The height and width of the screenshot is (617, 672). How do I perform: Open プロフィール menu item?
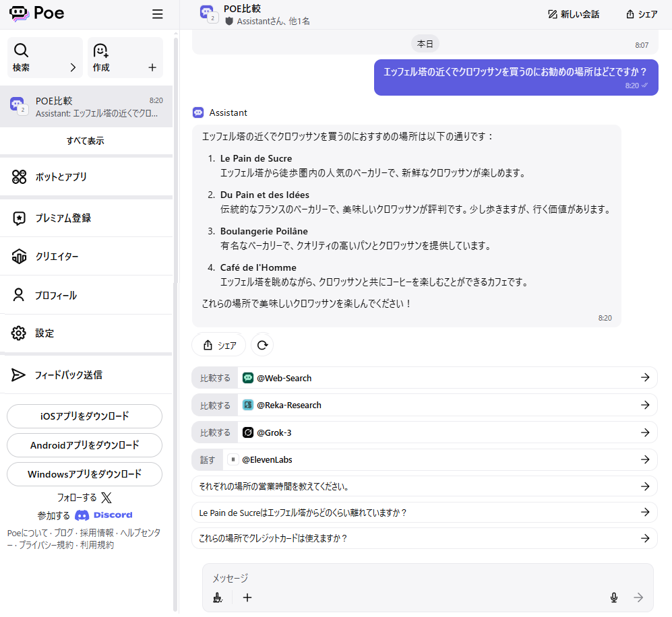click(x=86, y=295)
